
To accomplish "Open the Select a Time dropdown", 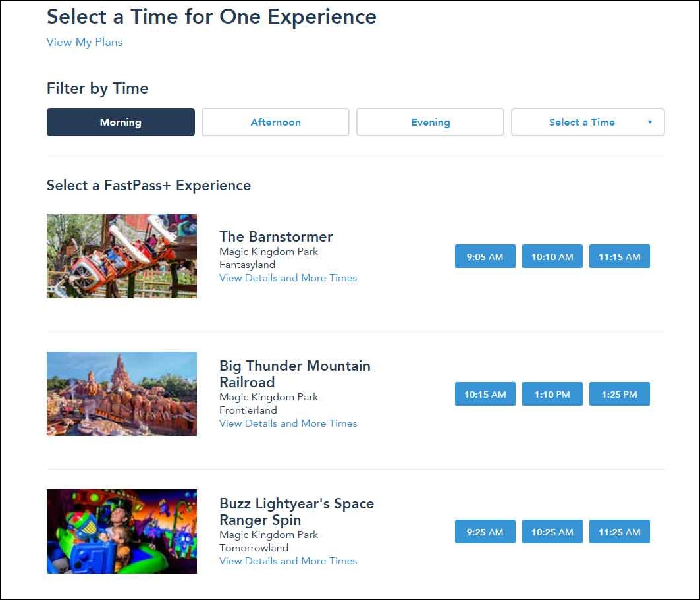I will [x=587, y=122].
